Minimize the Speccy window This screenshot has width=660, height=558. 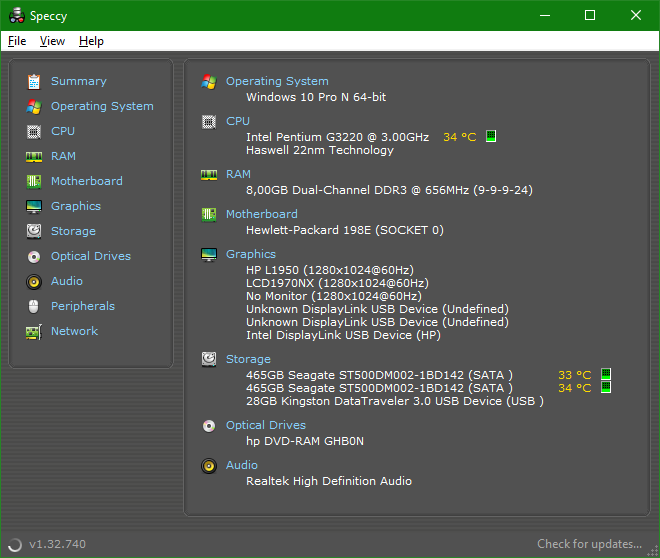[x=545, y=16]
